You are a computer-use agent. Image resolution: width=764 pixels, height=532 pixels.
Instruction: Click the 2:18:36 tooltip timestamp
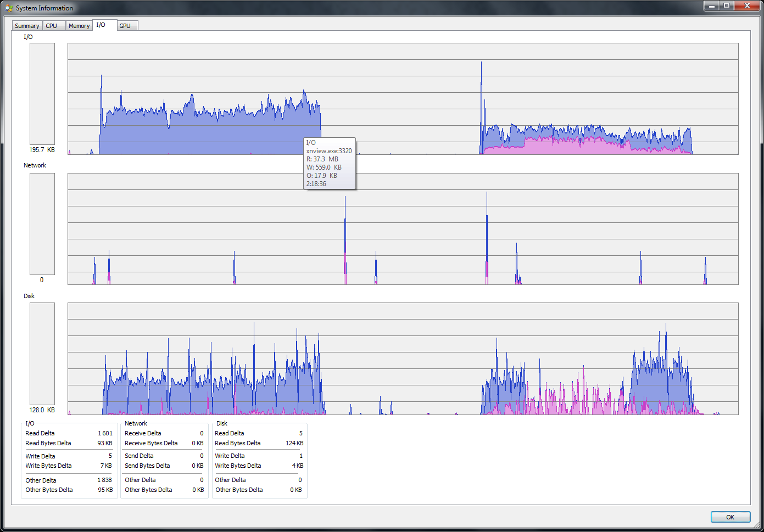[316, 184]
